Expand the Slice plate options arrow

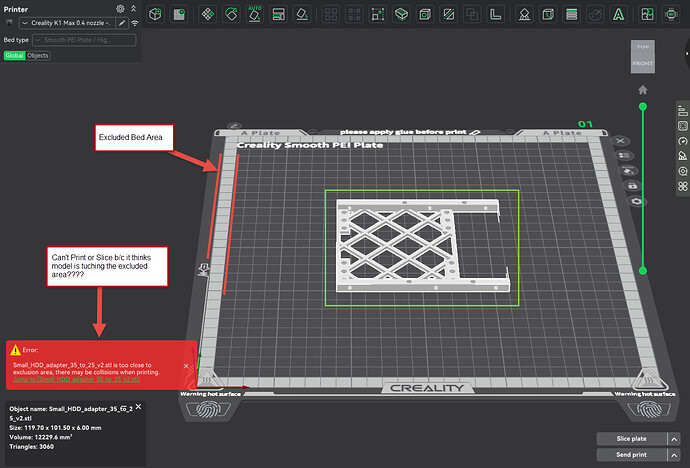click(674, 439)
